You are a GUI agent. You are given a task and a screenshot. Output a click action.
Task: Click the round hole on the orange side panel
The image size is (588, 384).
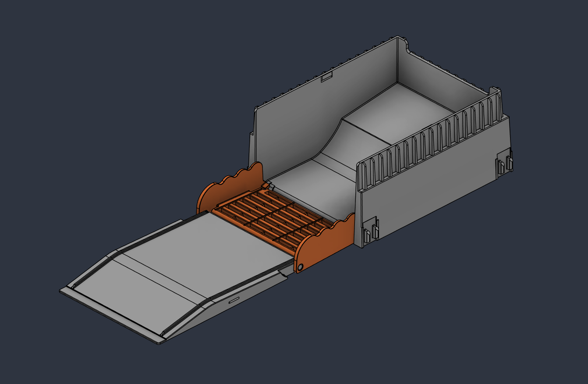[301, 267]
